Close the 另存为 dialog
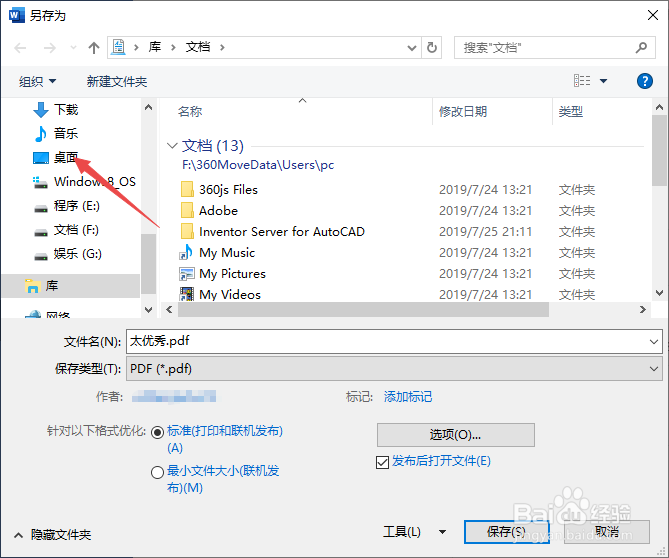Image resolution: width=669 pixels, height=558 pixels. 652,16
